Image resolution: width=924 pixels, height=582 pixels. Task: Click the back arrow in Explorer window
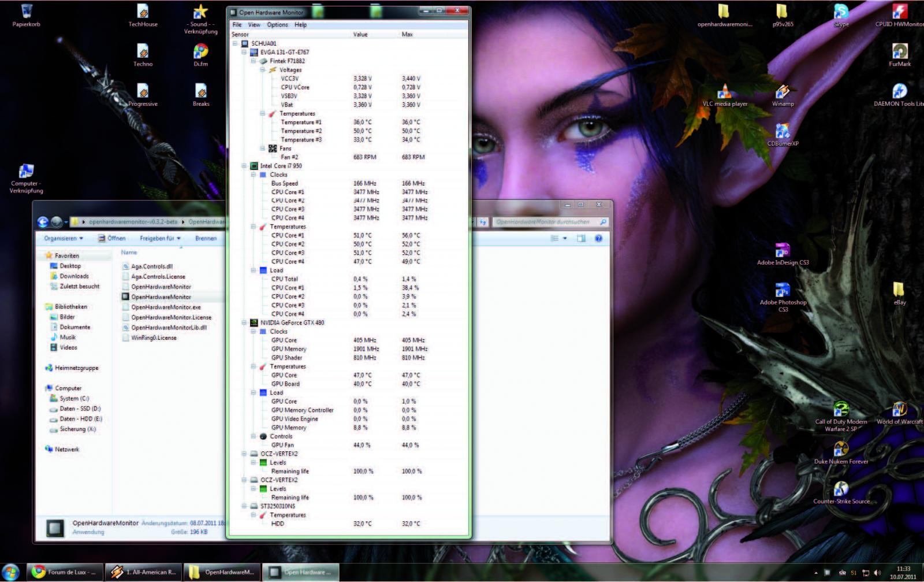pos(43,222)
